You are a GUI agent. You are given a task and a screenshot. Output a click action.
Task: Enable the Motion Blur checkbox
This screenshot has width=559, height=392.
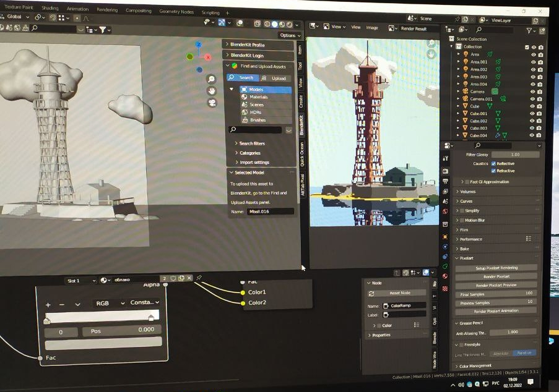click(461, 220)
